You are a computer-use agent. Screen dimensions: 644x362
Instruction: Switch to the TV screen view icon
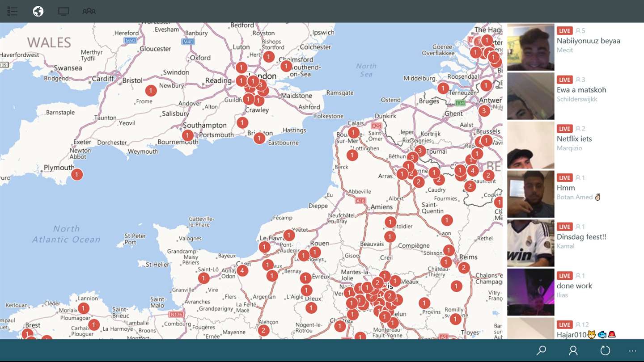pyautogui.click(x=64, y=12)
